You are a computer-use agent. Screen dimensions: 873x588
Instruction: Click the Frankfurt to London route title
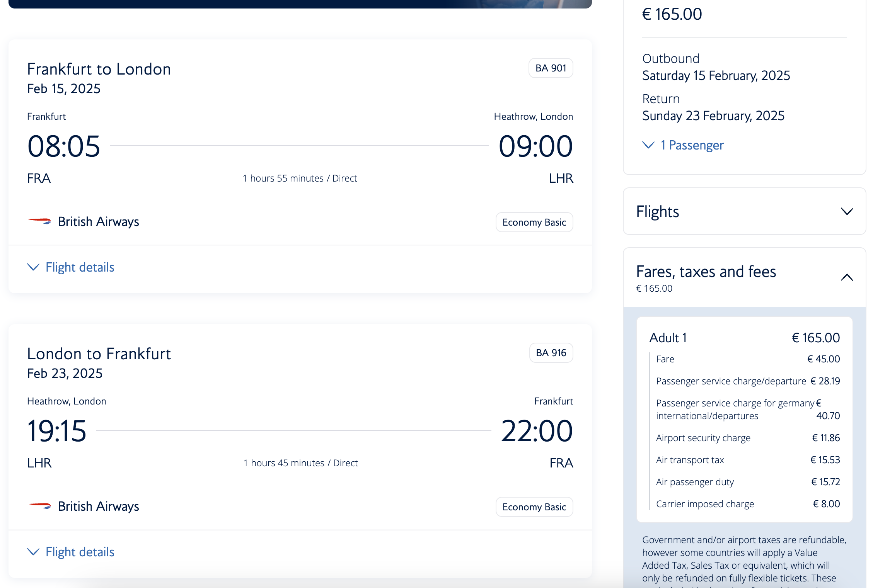tap(99, 69)
